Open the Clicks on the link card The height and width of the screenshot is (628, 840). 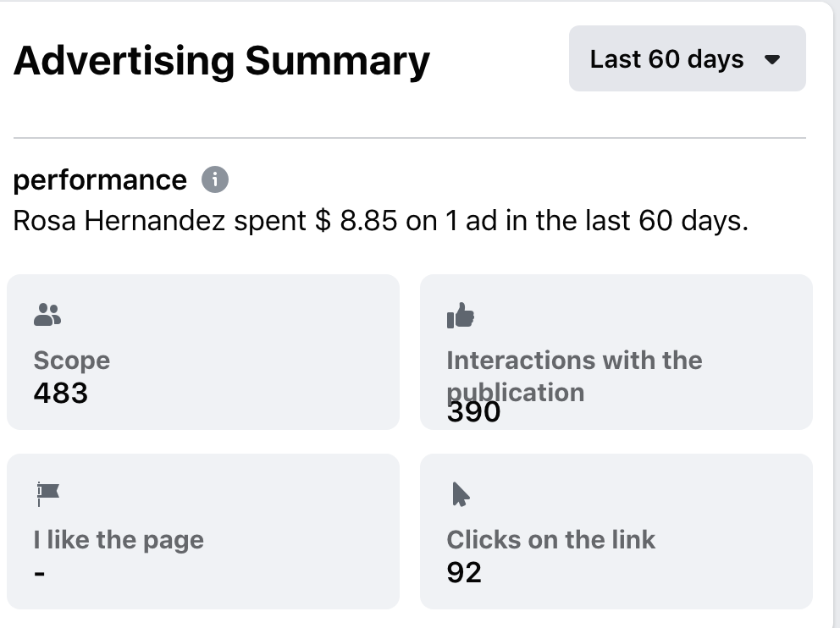[x=616, y=532]
